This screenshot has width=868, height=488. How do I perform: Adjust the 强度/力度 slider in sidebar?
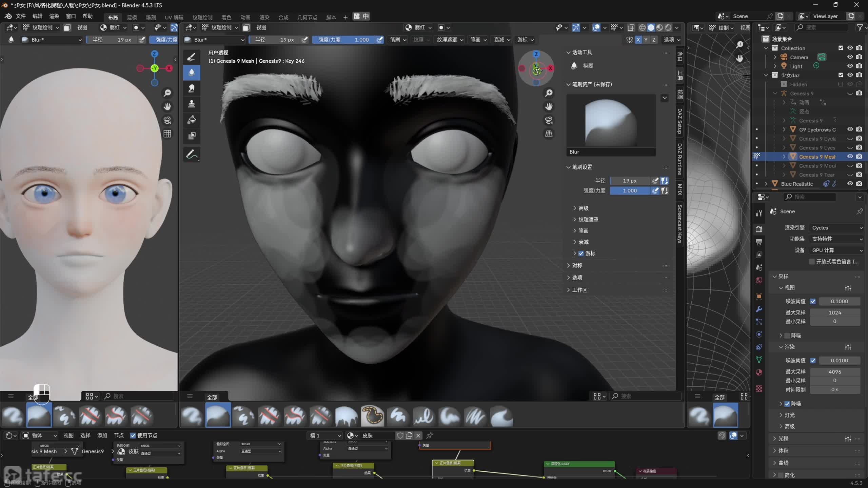(630, 191)
